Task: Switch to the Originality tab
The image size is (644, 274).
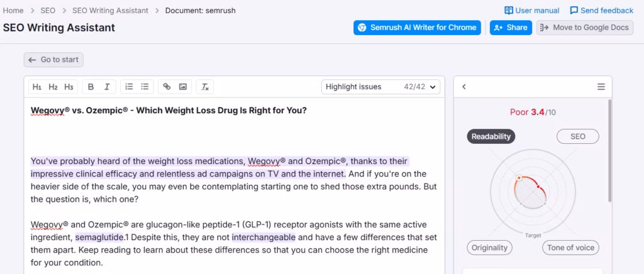Action: [489, 248]
